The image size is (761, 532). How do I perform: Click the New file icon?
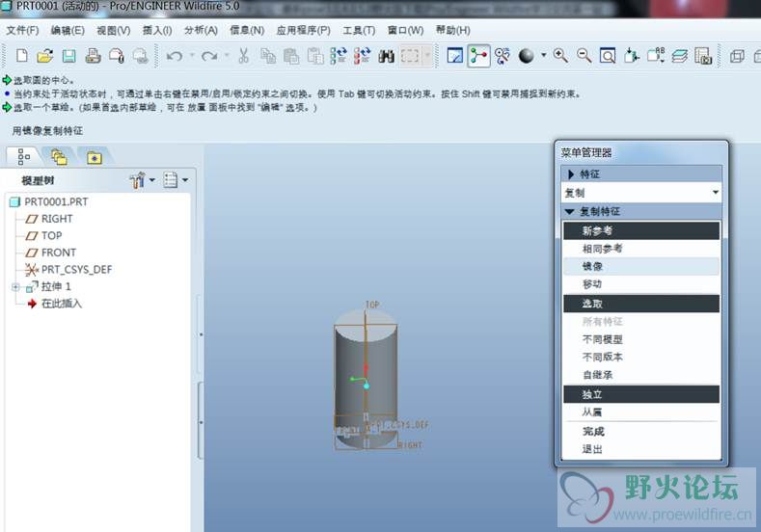pyautogui.click(x=21, y=56)
